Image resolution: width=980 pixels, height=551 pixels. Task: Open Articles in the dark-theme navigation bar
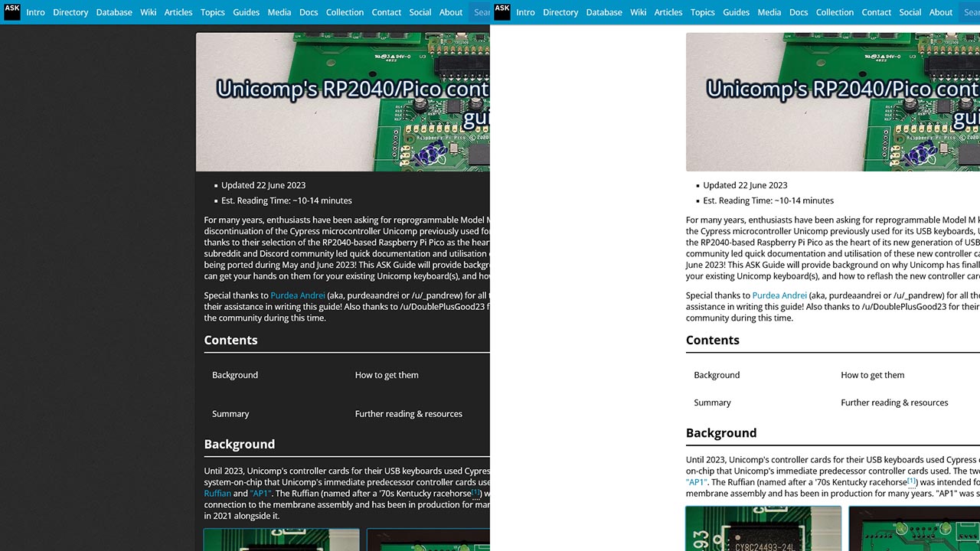pyautogui.click(x=178, y=12)
